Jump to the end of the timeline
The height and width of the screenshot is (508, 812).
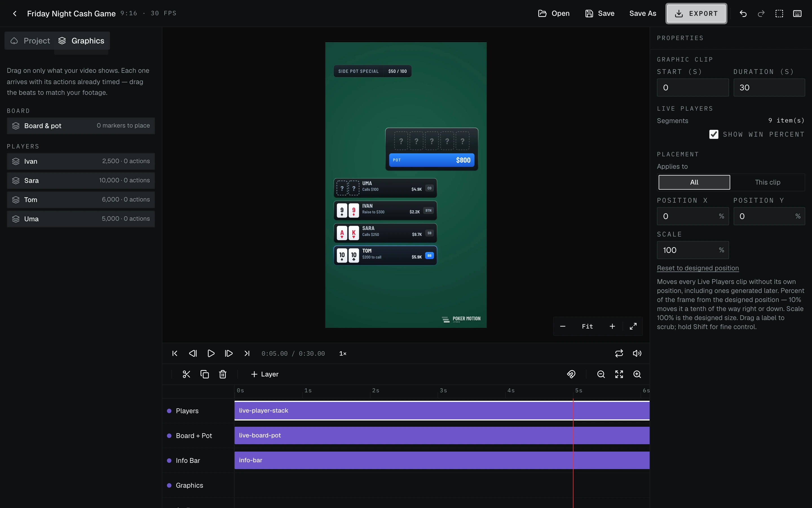pos(247,353)
